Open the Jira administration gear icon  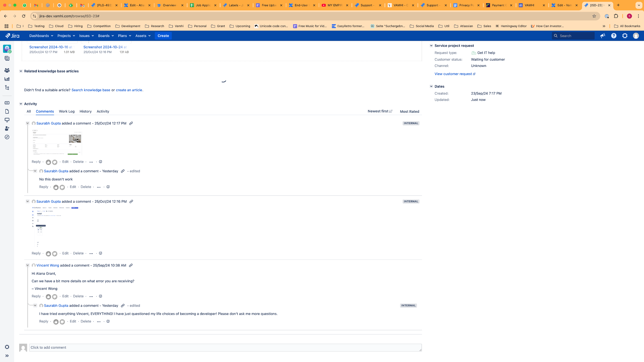pos(625,36)
